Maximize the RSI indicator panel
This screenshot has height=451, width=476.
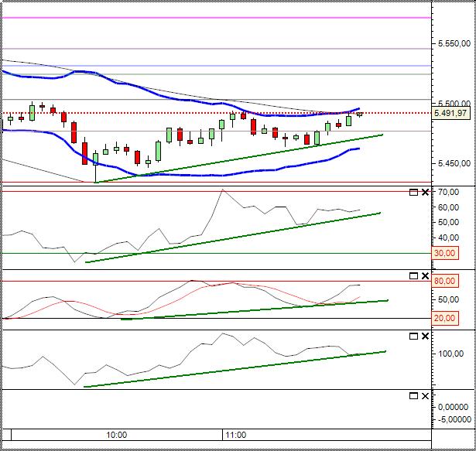[x=413, y=192]
